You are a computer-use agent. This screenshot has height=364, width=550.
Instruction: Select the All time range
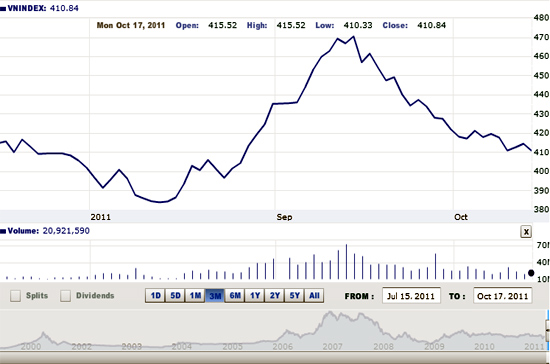click(x=314, y=296)
